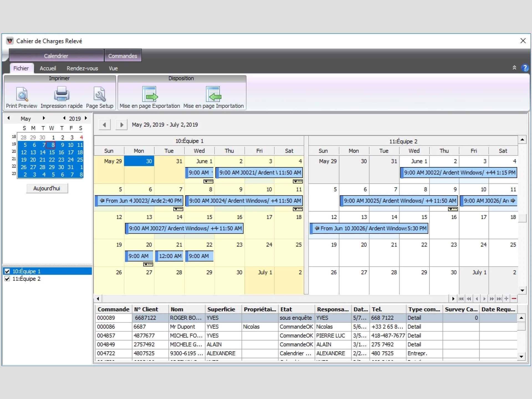Click calendar vertical scrollbar down arrow

[522, 290]
